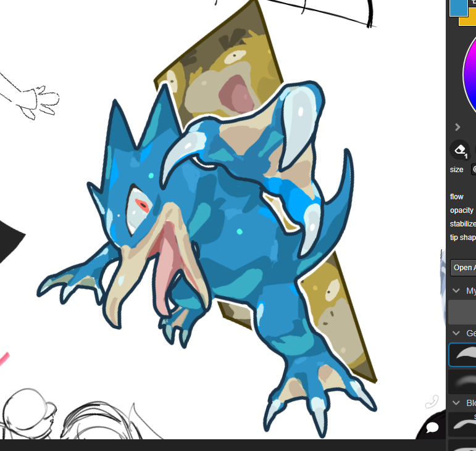Click the empty 'My' brushes slot
Screen dimensions: 476x451
(462, 312)
